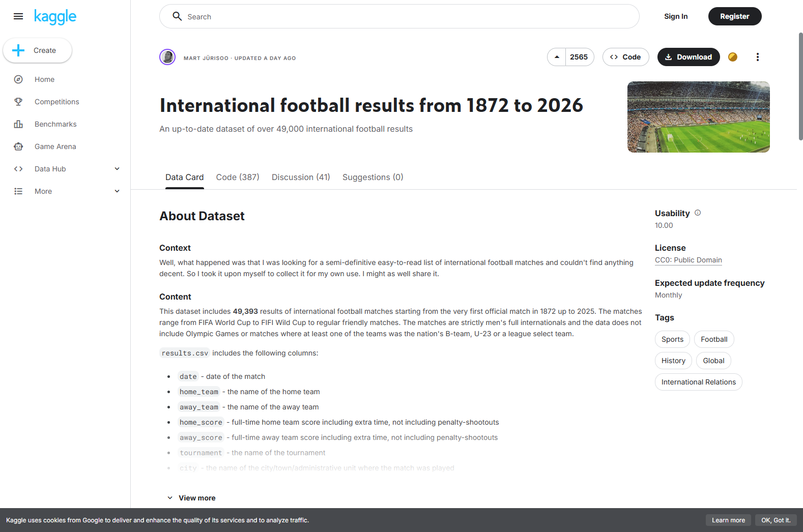Switch to the Data Card tab
The image size is (803, 532).
pos(185,177)
